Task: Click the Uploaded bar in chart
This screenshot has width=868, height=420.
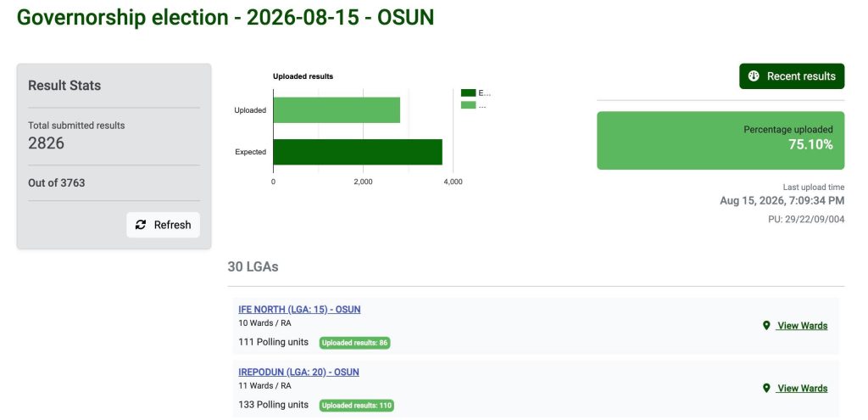Action: click(x=337, y=110)
